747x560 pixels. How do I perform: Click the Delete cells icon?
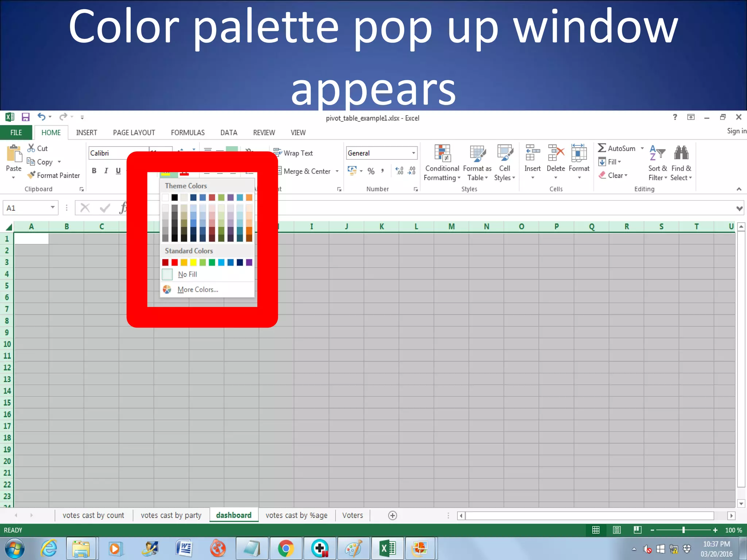pos(556,153)
